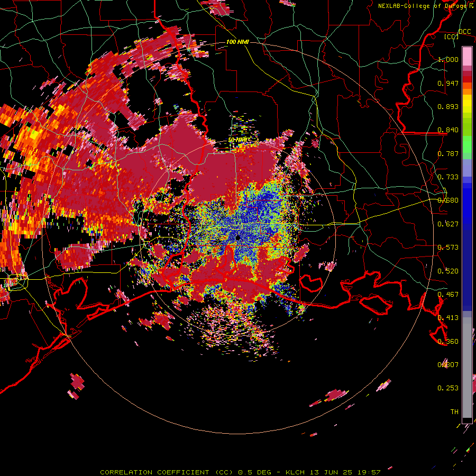Select the 0.733 legend value
Viewport: 476px width, 476px height.
pyautogui.click(x=448, y=177)
